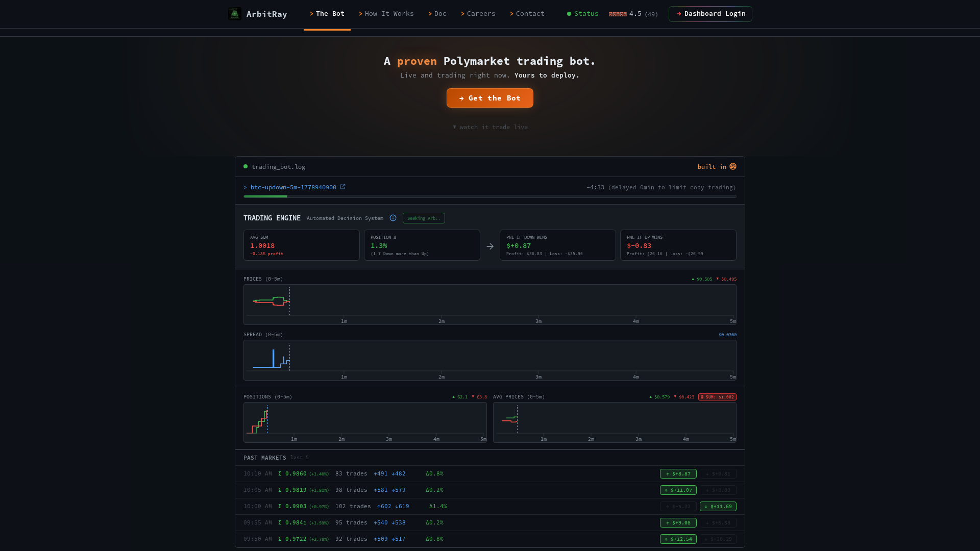Viewport: 980px width, 551px height.
Task: Click the Get the Bot button
Action: [x=490, y=98]
